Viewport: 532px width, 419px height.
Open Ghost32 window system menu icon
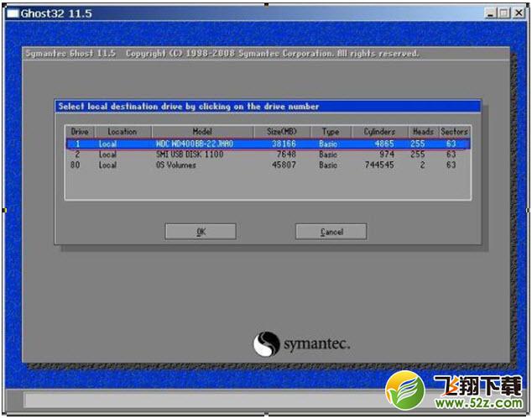click(13, 13)
